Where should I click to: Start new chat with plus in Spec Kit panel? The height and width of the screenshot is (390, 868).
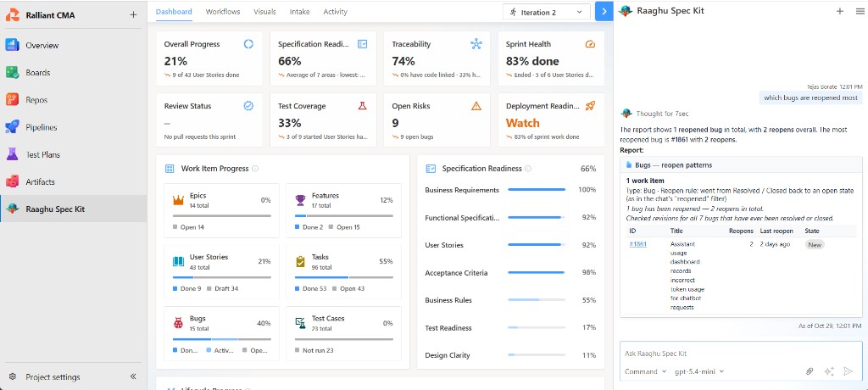click(x=840, y=11)
